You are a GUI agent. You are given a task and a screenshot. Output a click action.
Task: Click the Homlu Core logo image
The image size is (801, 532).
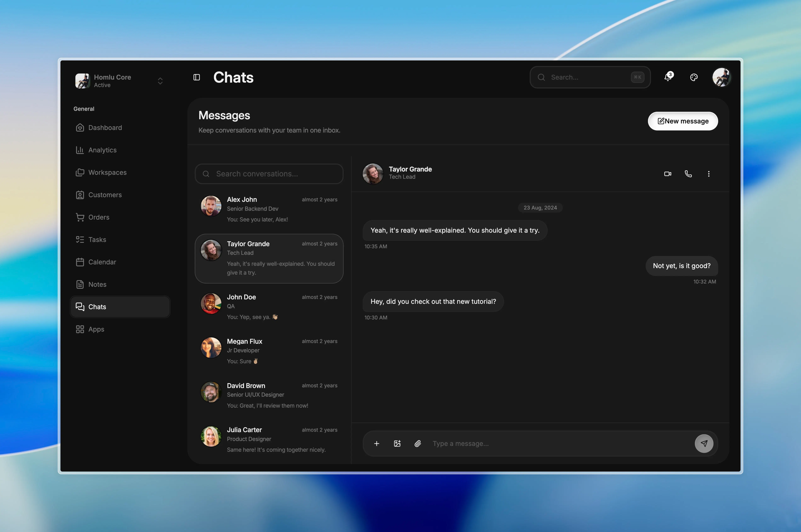(x=82, y=81)
